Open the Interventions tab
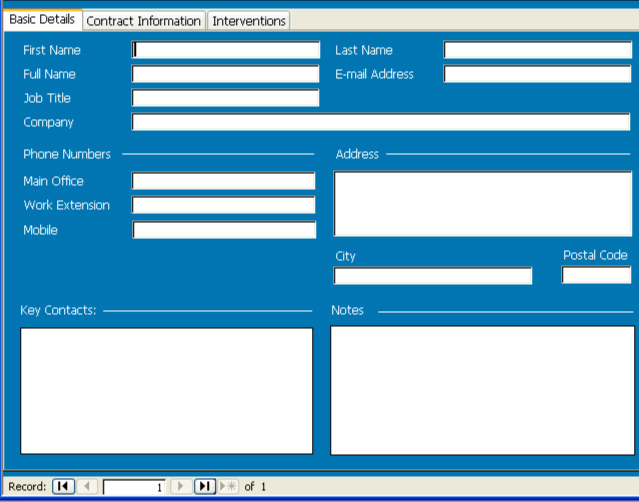The image size is (639, 502). [x=249, y=21]
